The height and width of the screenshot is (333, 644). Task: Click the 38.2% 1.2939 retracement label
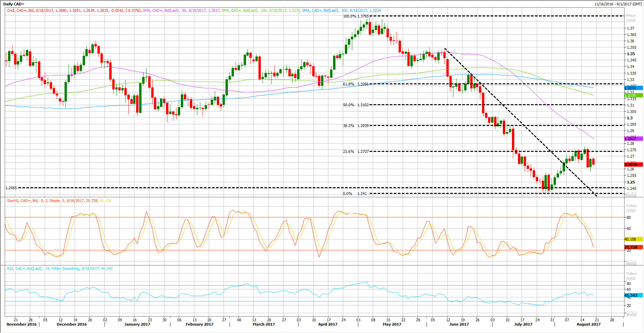[356, 126]
